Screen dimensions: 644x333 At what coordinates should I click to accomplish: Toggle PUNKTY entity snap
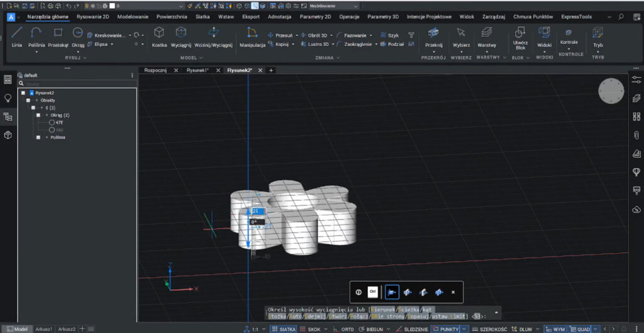445,329
